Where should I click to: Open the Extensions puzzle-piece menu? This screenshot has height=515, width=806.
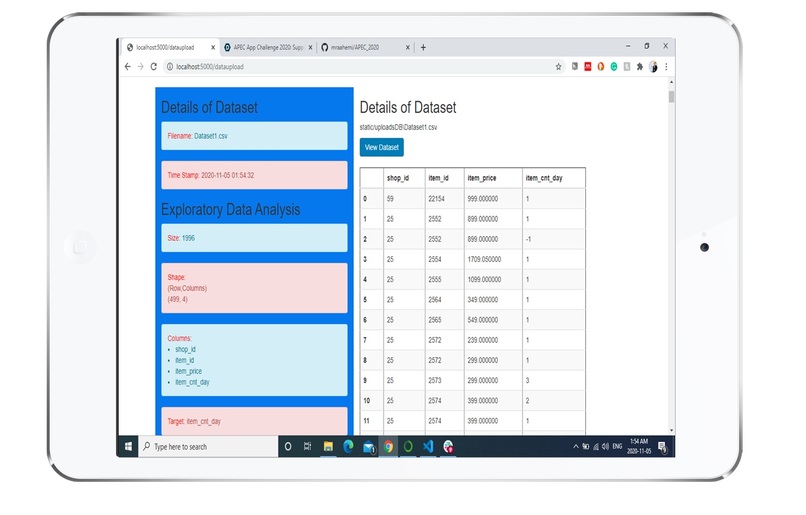click(639, 66)
